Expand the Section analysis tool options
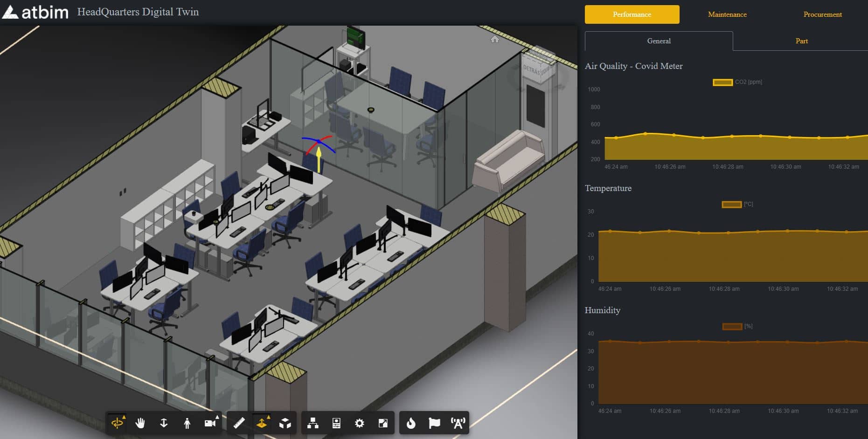Screen dimensions: 868x439 (x=262, y=423)
